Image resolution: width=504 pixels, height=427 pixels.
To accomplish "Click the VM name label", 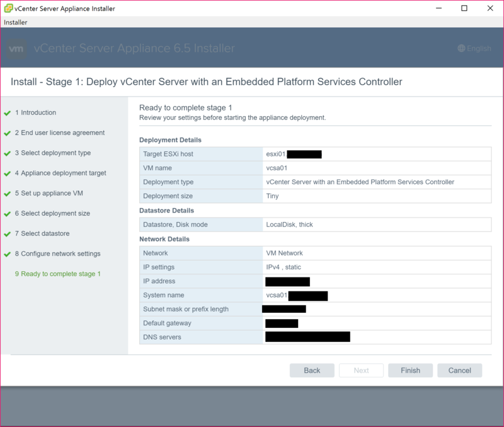I will point(157,168).
